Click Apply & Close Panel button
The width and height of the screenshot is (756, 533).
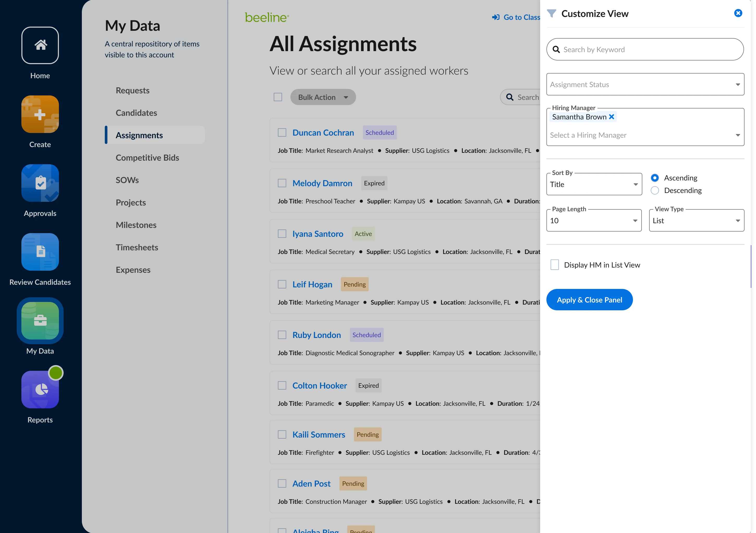[x=589, y=300]
